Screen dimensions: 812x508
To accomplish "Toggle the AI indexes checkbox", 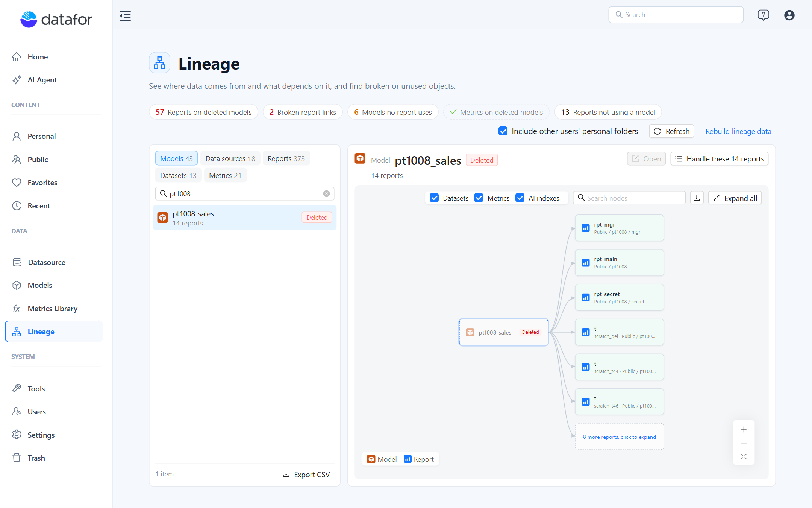I will click(520, 198).
